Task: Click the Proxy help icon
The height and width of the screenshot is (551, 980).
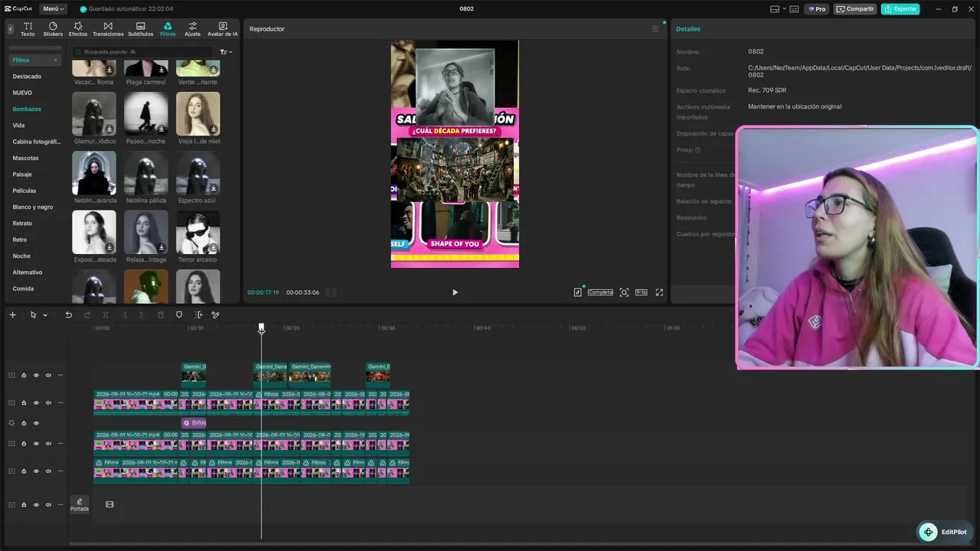Action: (697, 150)
